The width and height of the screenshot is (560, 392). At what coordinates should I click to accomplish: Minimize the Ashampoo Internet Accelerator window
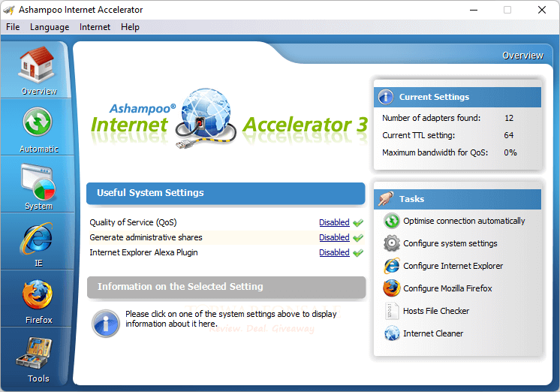click(x=474, y=10)
